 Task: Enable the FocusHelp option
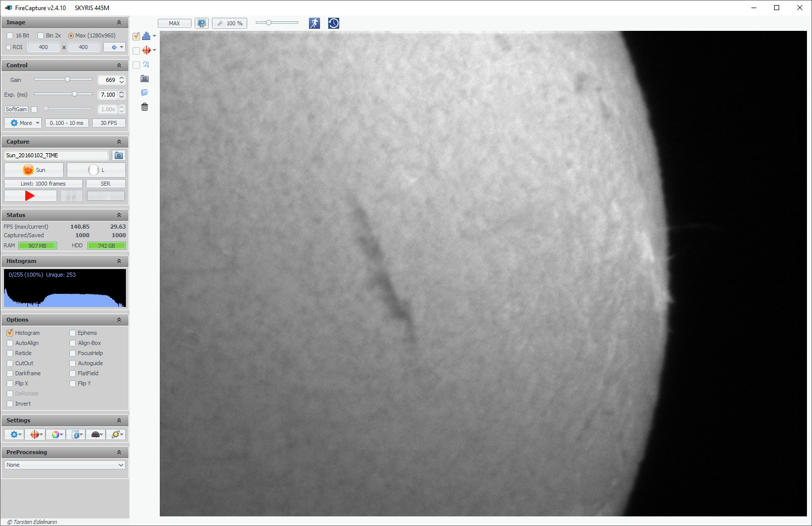tap(73, 353)
